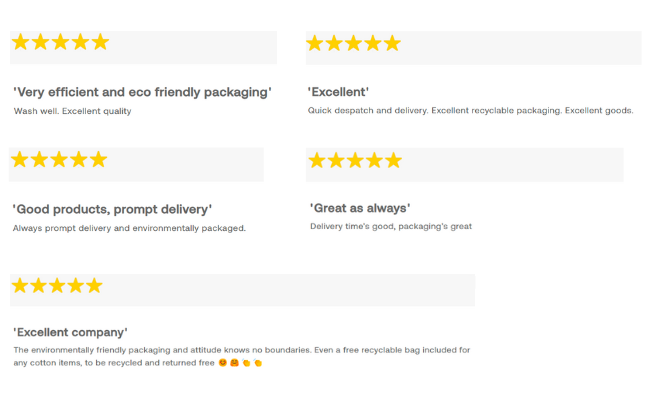Click the 'Good products, prompt delivery' title
Viewport: 650px width, 400px height.
tap(112, 209)
